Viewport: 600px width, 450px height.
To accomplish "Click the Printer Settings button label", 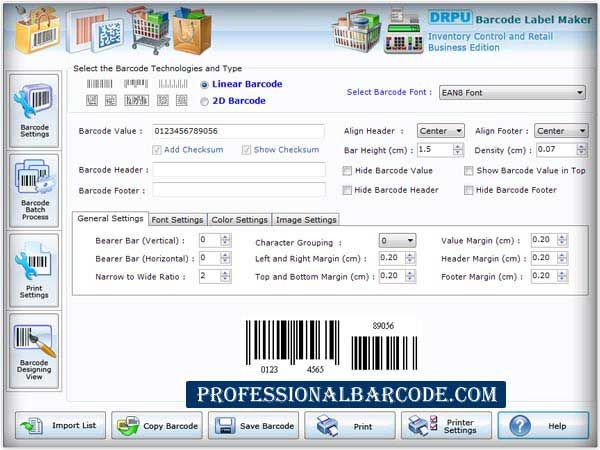I will (460, 426).
